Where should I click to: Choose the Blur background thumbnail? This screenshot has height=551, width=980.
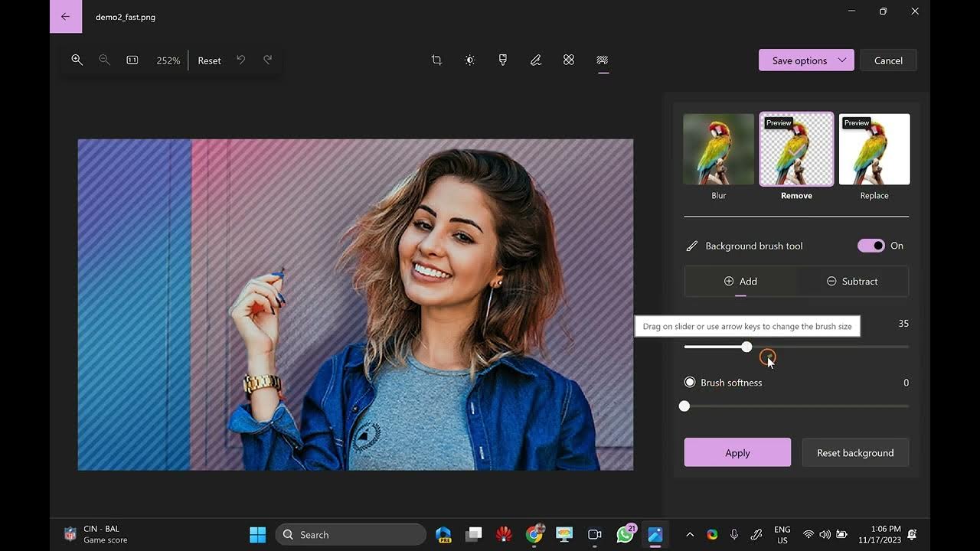tap(718, 150)
